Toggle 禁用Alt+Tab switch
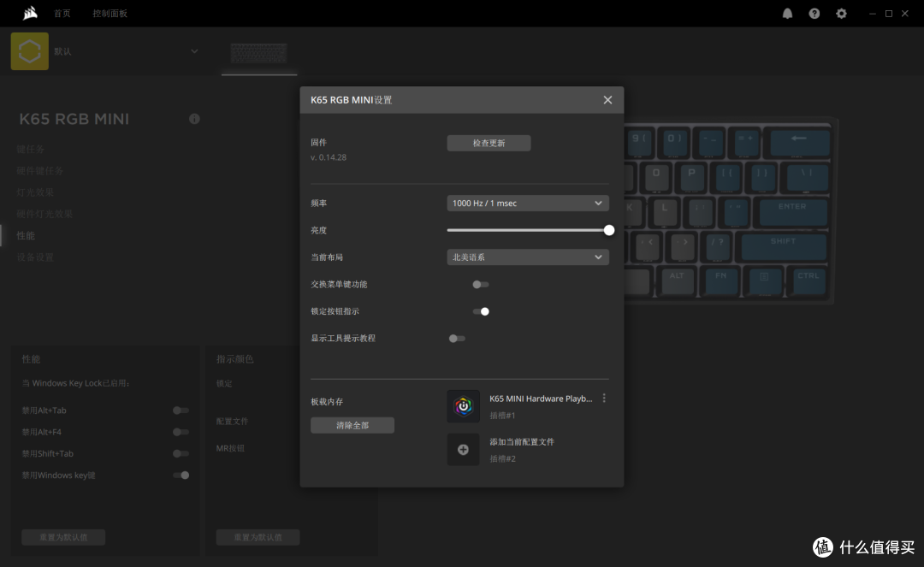This screenshot has height=567, width=924. (x=181, y=410)
